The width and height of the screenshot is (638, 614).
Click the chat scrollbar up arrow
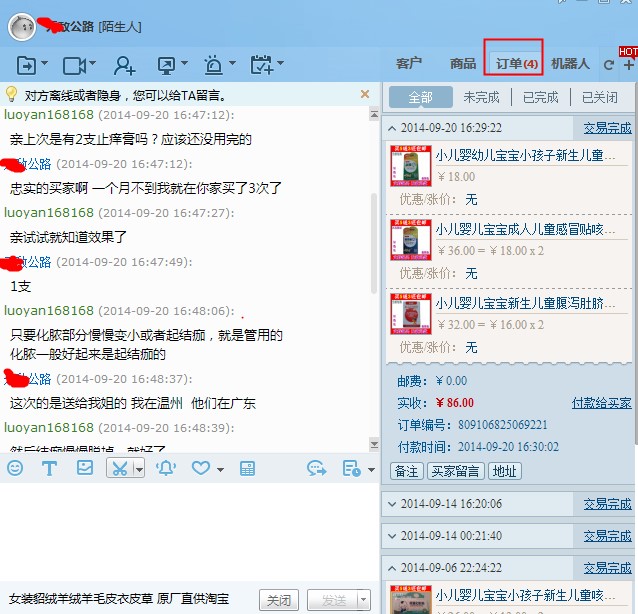pos(374,115)
